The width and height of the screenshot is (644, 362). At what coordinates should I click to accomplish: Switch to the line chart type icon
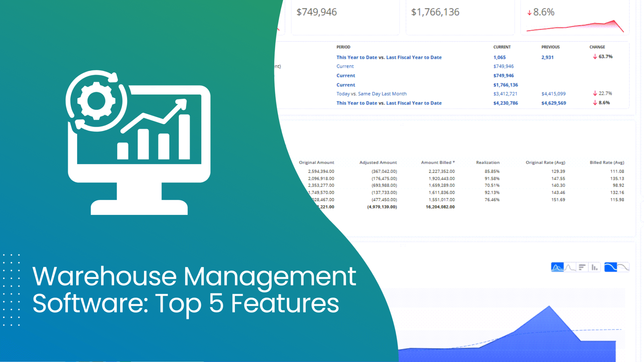[x=570, y=267]
